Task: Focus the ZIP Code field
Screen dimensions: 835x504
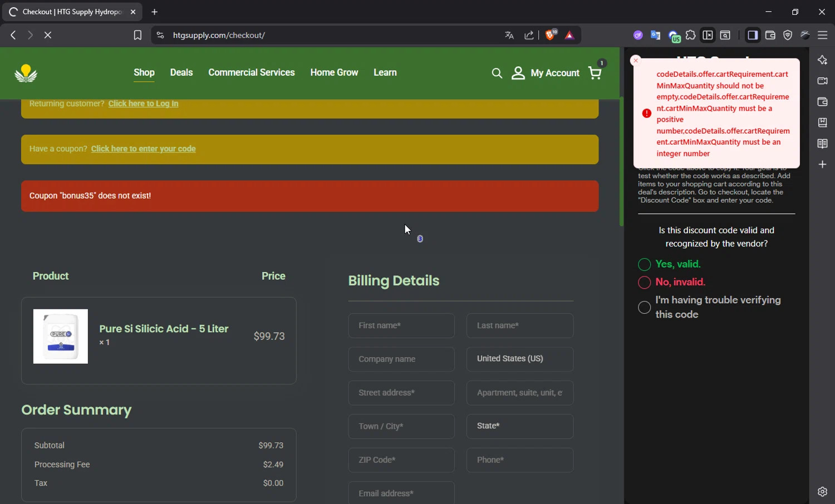Action: pyautogui.click(x=401, y=460)
